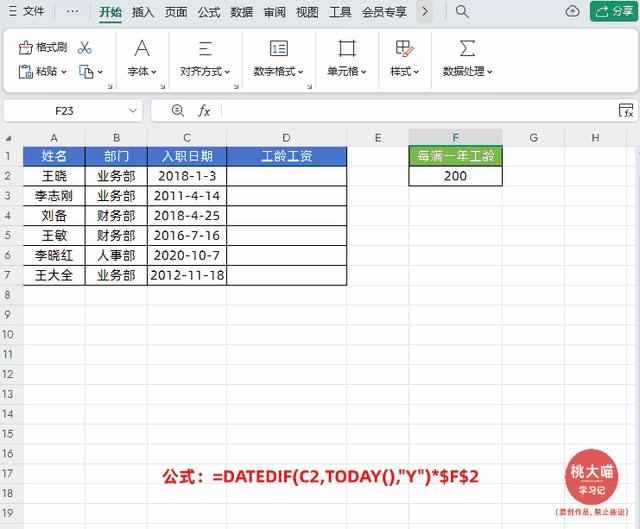Image resolution: width=640 pixels, height=529 pixels.
Task: Click the formula bar expand fx icon
Action: pos(626,111)
